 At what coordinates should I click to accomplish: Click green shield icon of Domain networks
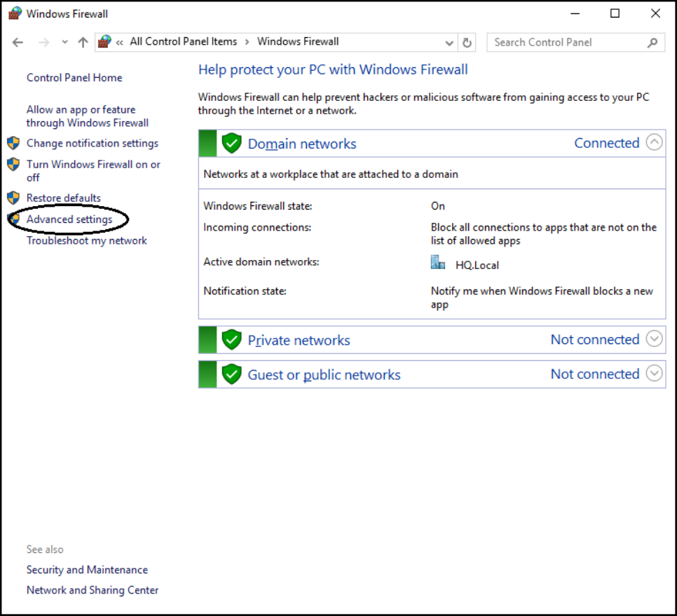click(231, 143)
